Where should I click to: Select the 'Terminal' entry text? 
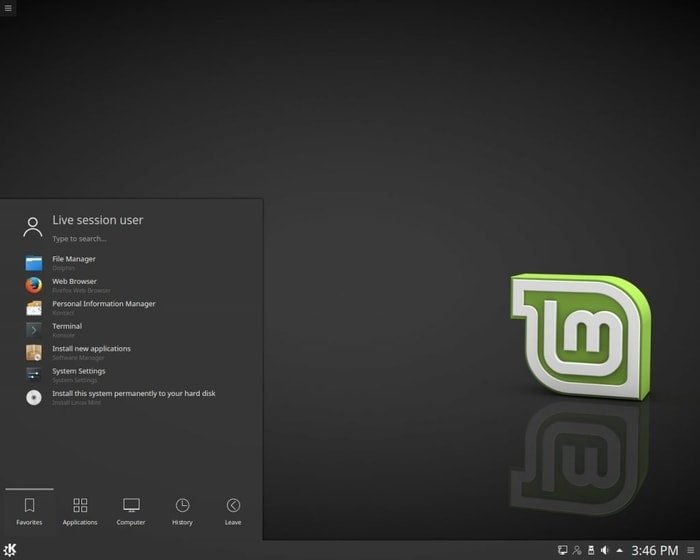(x=67, y=326)
